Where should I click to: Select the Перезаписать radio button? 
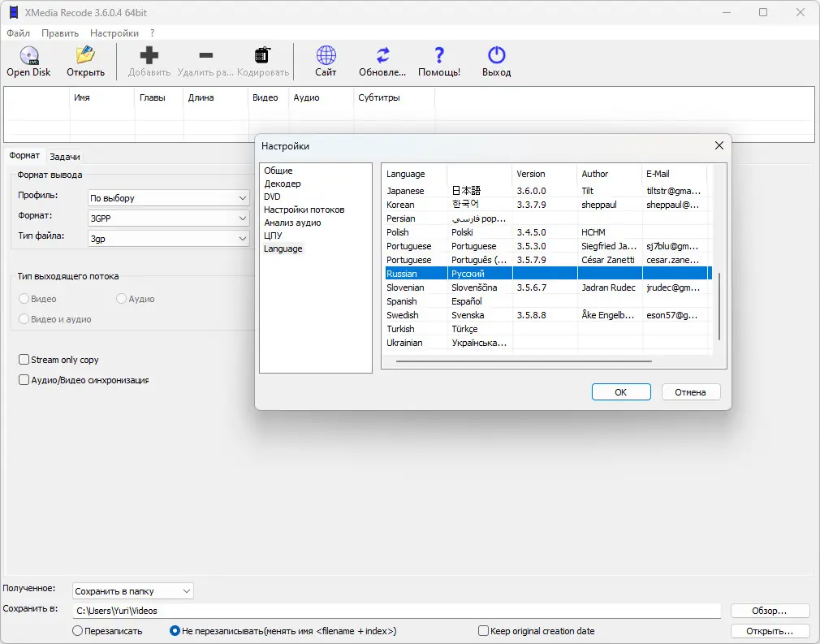click(x=77, y=631)
